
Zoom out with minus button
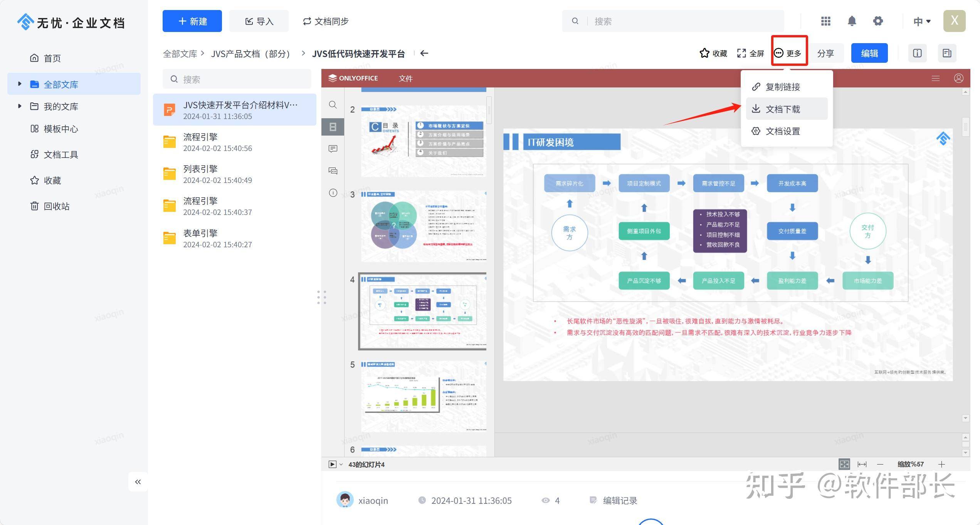pyautogui.click(x=880, y=464)
